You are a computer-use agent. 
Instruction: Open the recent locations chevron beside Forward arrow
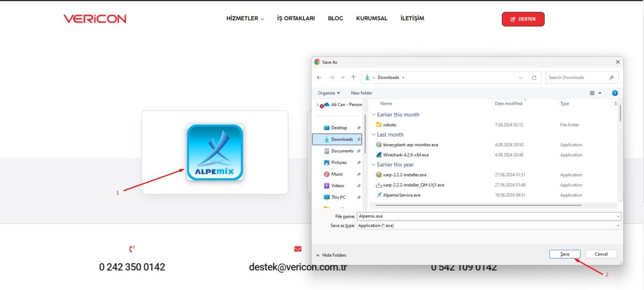[x=343, y=77]
